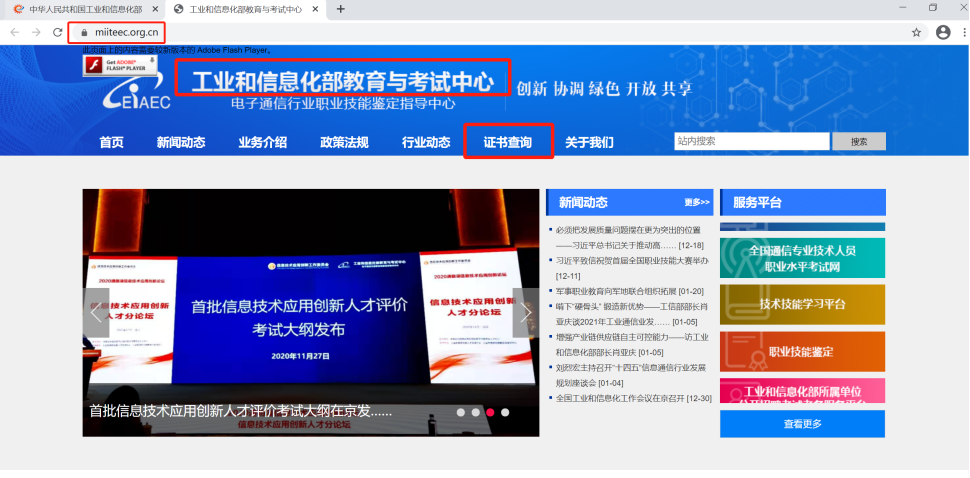
Task: Open the 全国通信专业技术人员职业水平考试网 tile
Action: point(802,258)
